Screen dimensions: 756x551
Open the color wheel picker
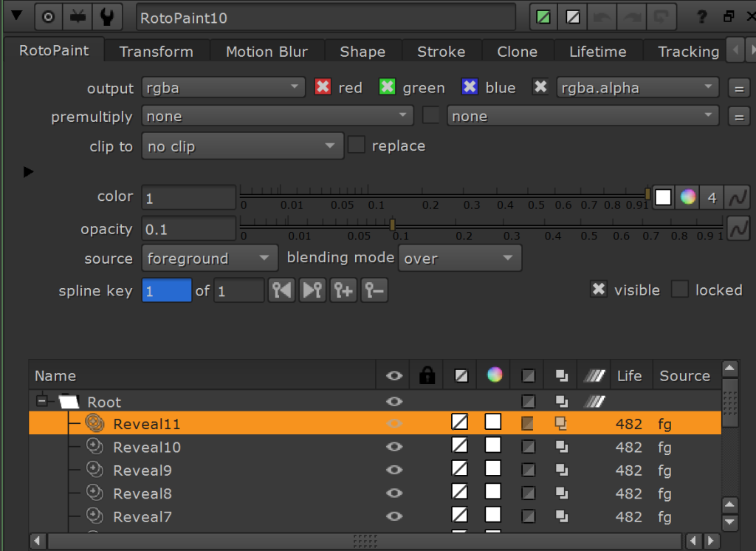click(x=688, y=197)
